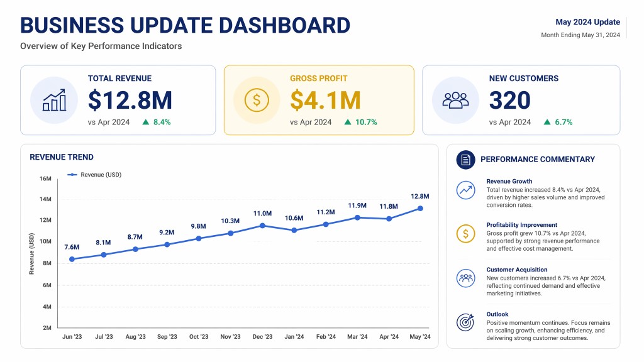
Task: Click the PERFORMANCE COMMENTARY heading
Action: 538,159
